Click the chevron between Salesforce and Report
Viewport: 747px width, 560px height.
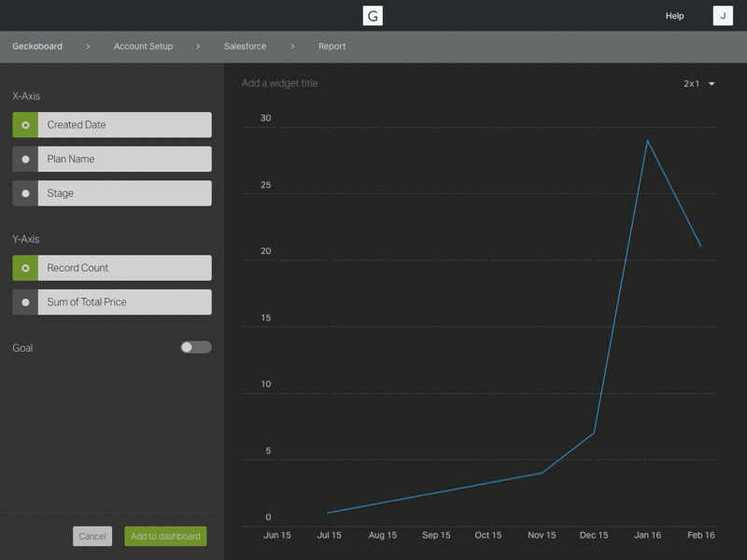coord(293,45)
